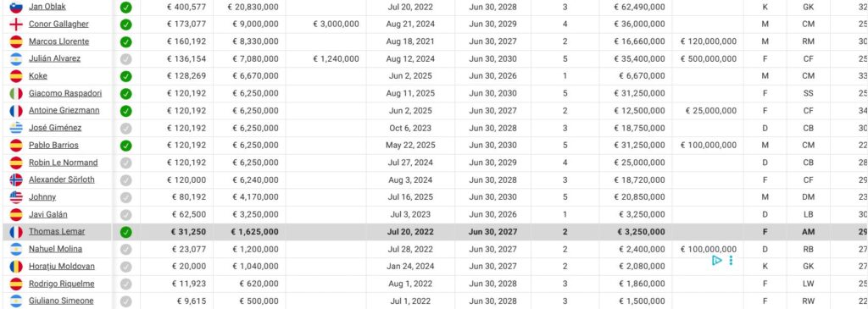Toggle the grey checkmark for Javi Galán

point(126,214)
